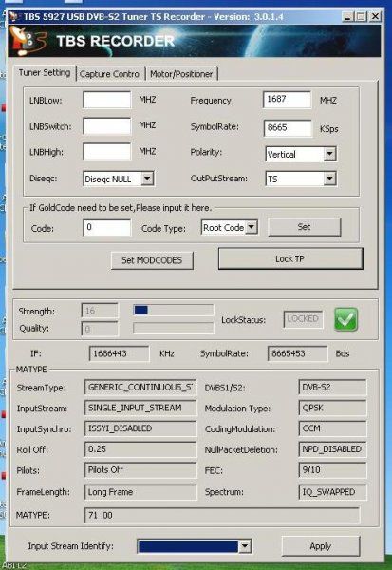The width and height of the screenshot is (392, 570).
Task: Click the Strength progress bar
Action: tap(174, 310)
